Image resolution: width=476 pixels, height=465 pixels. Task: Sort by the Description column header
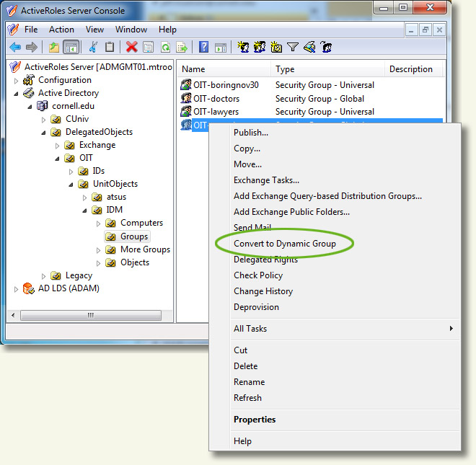pyautogui.click(x=414, y=69)
